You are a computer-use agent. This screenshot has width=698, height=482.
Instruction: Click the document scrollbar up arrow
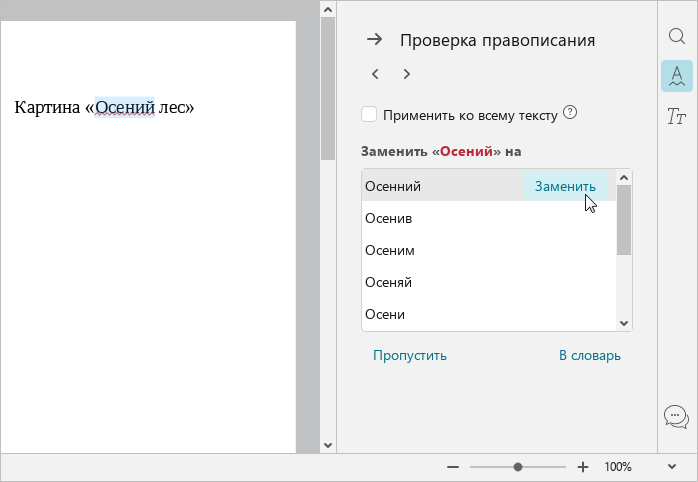click(328, 9)
